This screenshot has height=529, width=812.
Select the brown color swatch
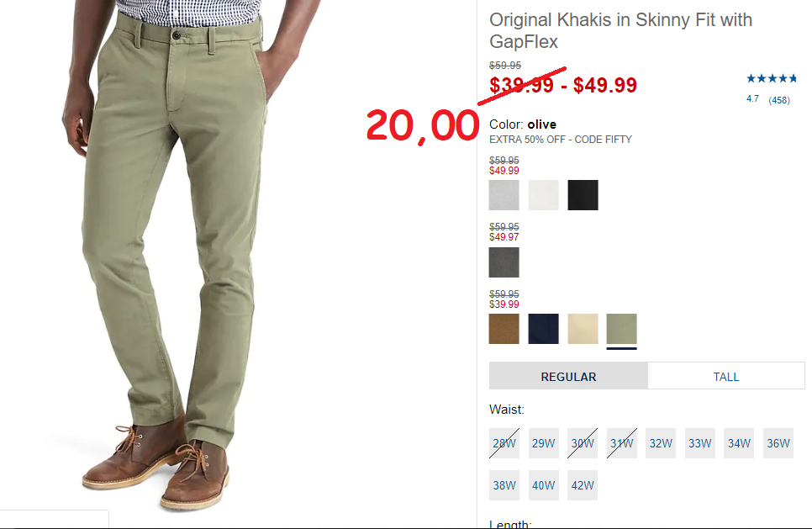click(504, 329)
